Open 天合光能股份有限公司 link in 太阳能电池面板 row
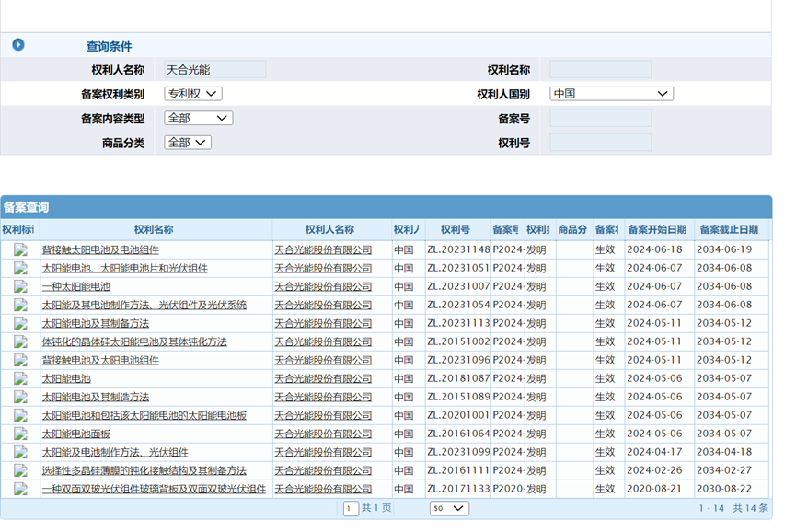This screenshot has height=532, width=796. tap(323, 434)
